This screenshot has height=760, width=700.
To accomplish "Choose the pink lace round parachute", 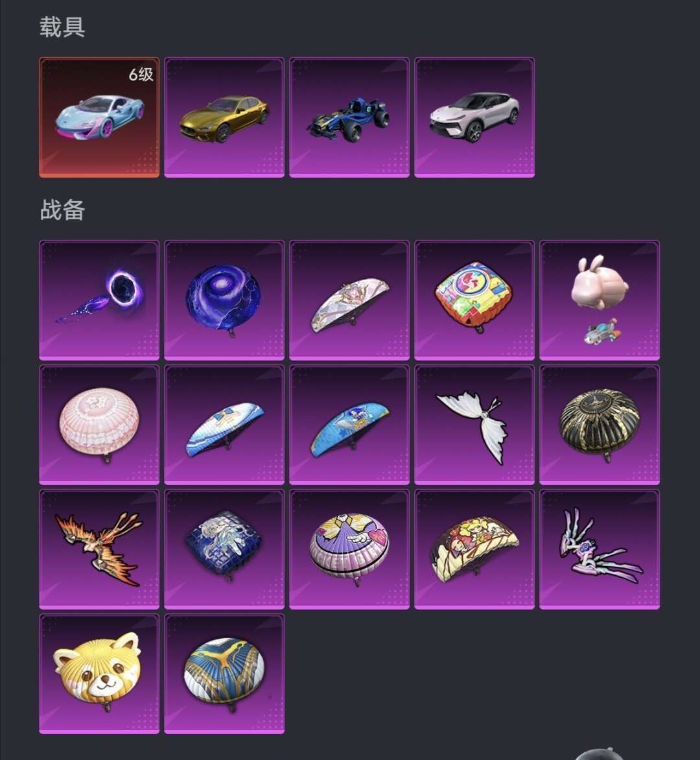I will [x=99, y=425].
